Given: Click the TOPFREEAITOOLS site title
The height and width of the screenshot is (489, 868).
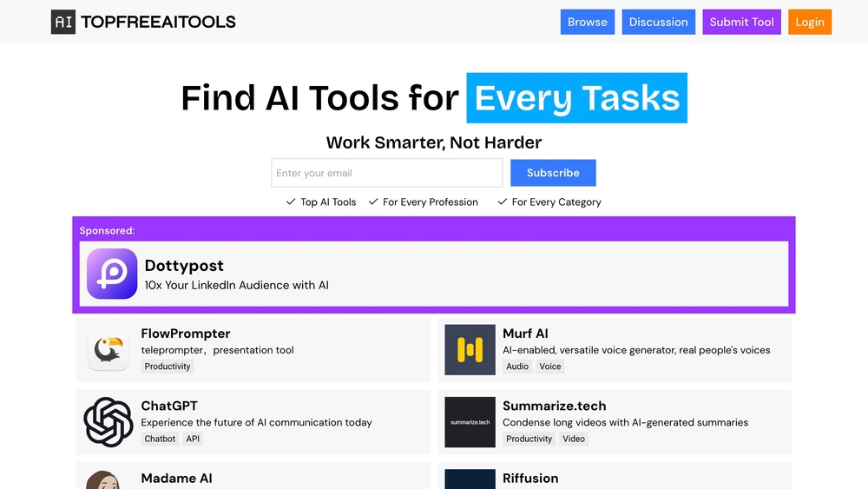Looking at the screenshot, I should [x=158, y=22].
